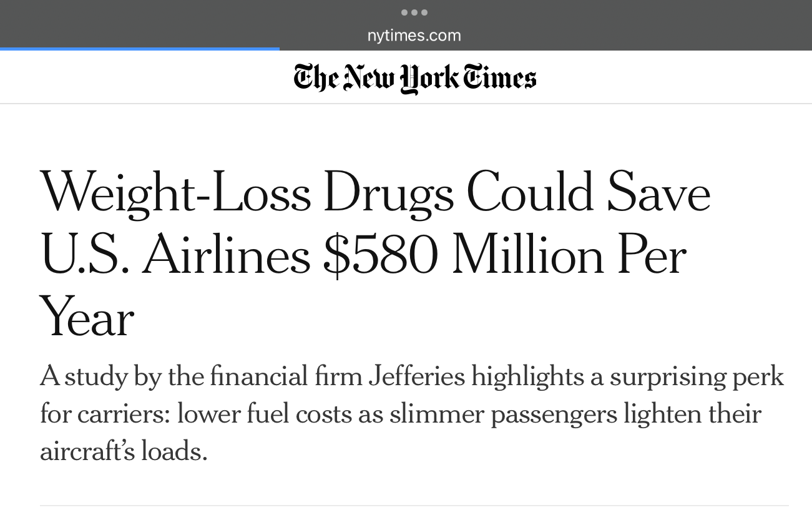The height and width of the screenshot is (510, 812).
Task: Click "for carriers:" in the summary
Action: pyautogui.click(x=104, y=414)
